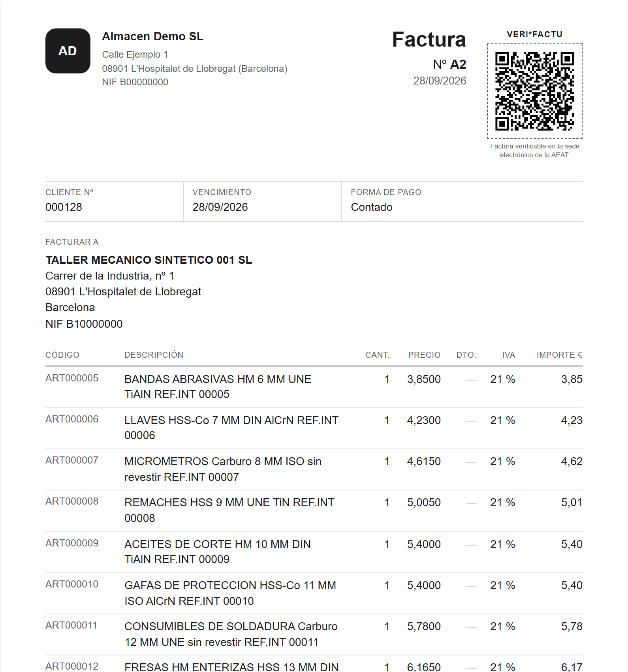Select product code ART000006

(x=72, y=419)
